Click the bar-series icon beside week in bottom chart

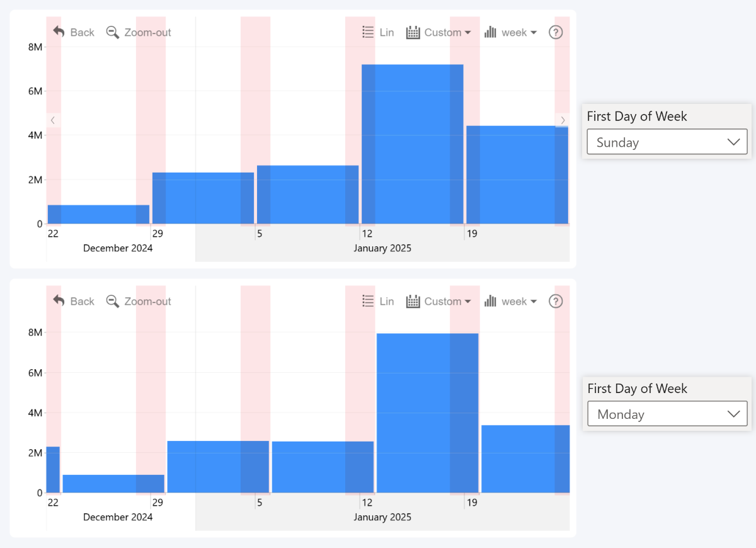pyautogui.click(x=490, y=301)
